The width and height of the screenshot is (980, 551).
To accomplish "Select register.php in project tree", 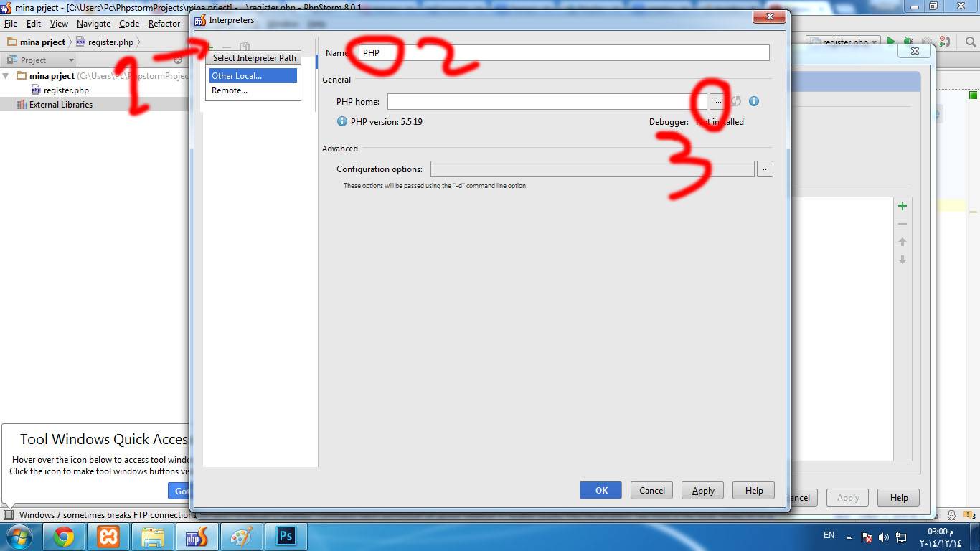I will point(60,90).
